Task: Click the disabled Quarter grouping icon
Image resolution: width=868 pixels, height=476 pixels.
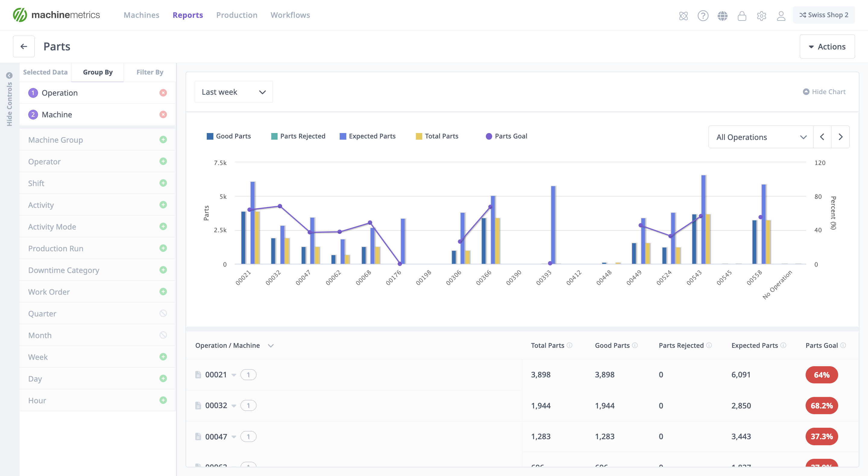Action: (163, 313)
